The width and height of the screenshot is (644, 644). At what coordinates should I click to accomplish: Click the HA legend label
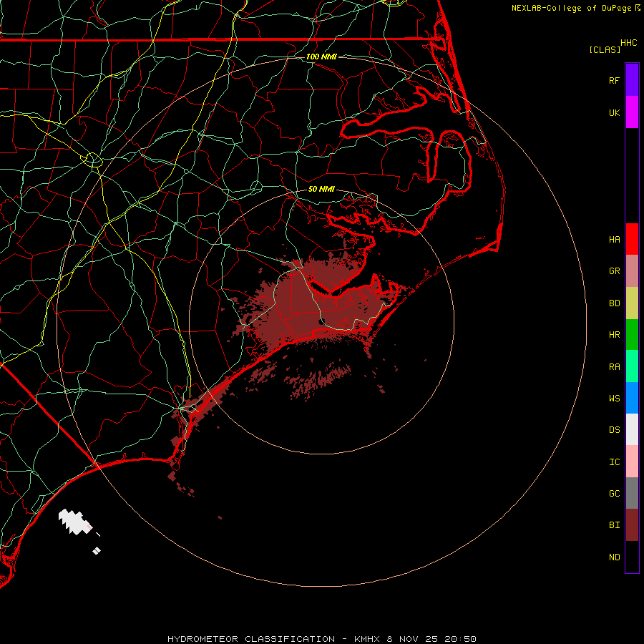coord(615,240)
